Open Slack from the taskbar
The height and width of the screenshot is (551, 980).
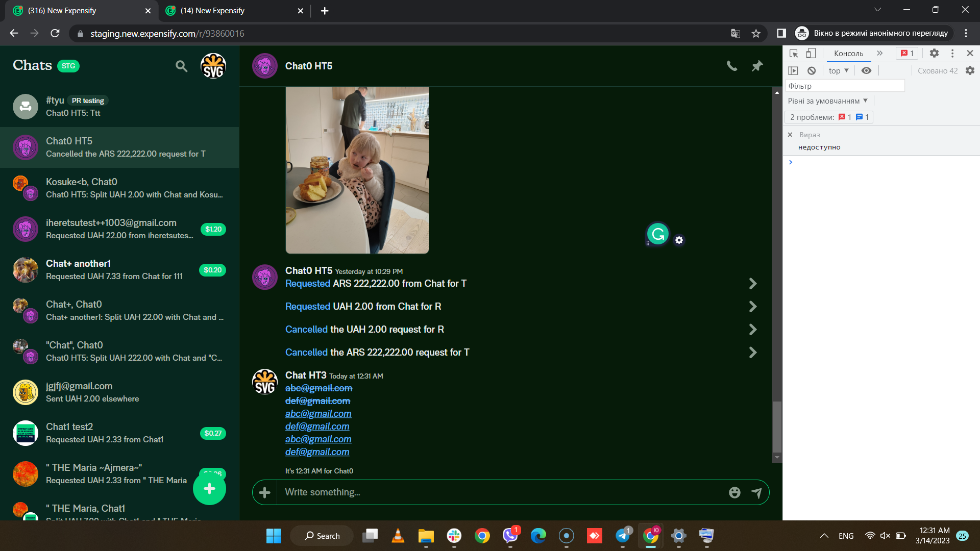click(x=454, y=536)
